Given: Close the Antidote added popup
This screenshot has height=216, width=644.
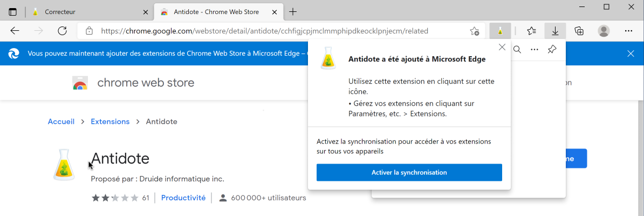Looking at the screenshot, I should pos(502,47).
